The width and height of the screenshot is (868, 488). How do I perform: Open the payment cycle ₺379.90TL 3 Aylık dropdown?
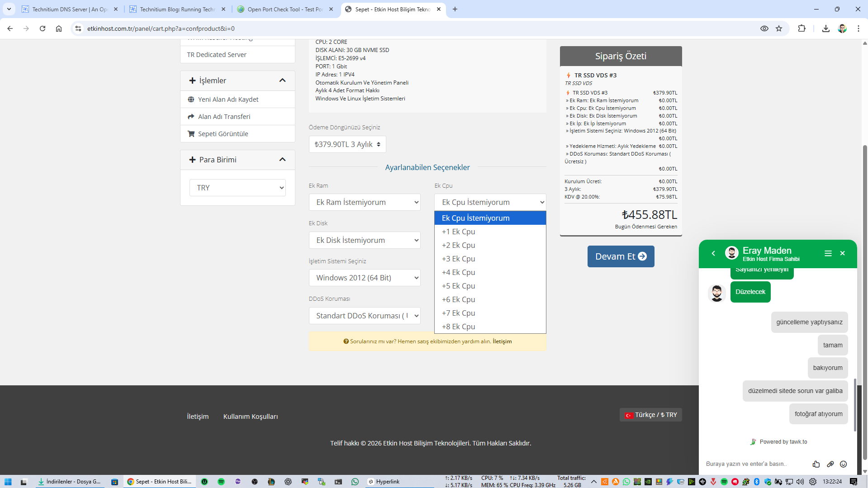click(x=347, y=144)
